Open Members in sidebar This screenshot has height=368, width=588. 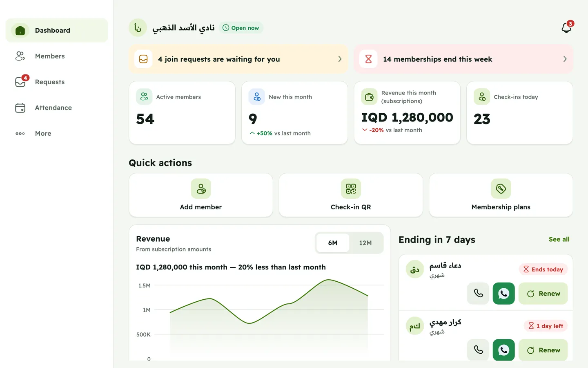57,56
